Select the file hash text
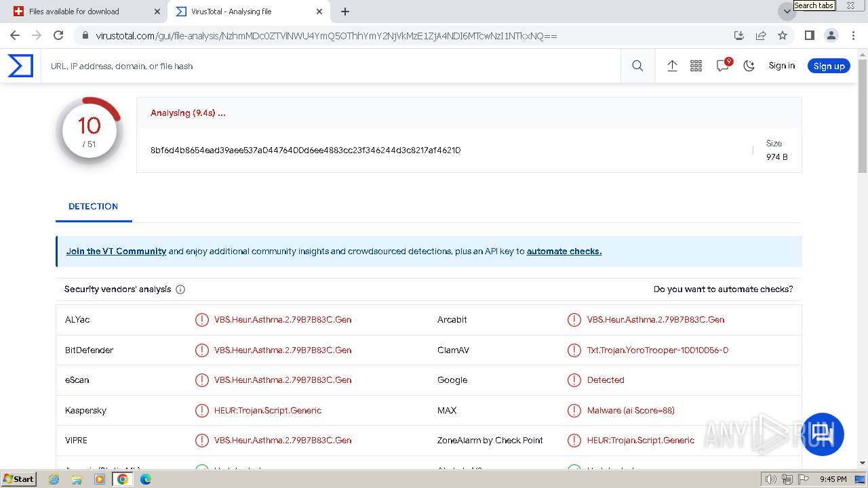Screen dimensions: 868x488 305,150
